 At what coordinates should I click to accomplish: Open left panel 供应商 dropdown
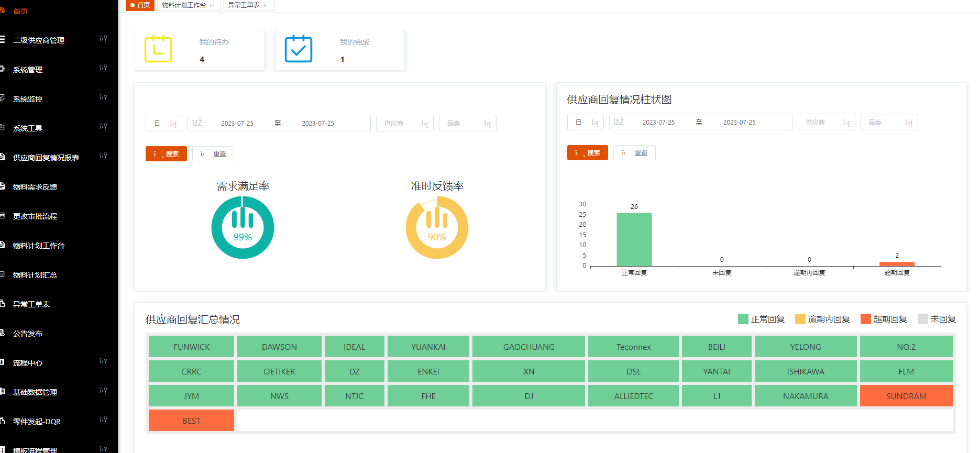(x=405, y=123)
